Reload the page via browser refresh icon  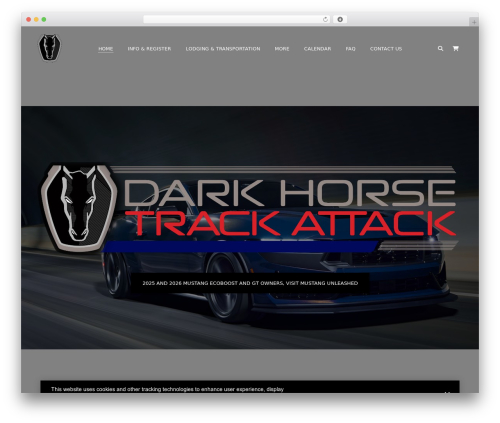click(x=325, y=20)
